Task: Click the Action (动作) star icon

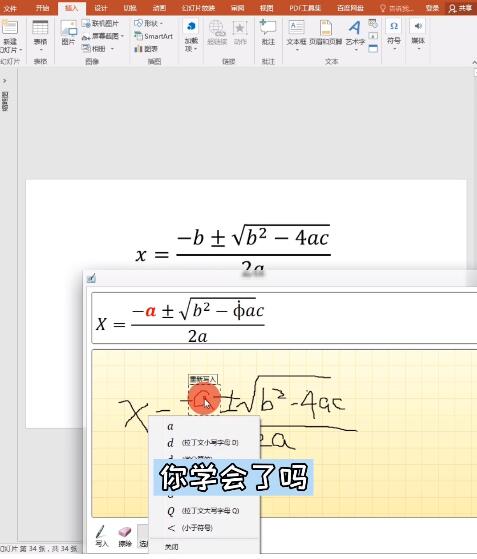Action: click(240, 27)
